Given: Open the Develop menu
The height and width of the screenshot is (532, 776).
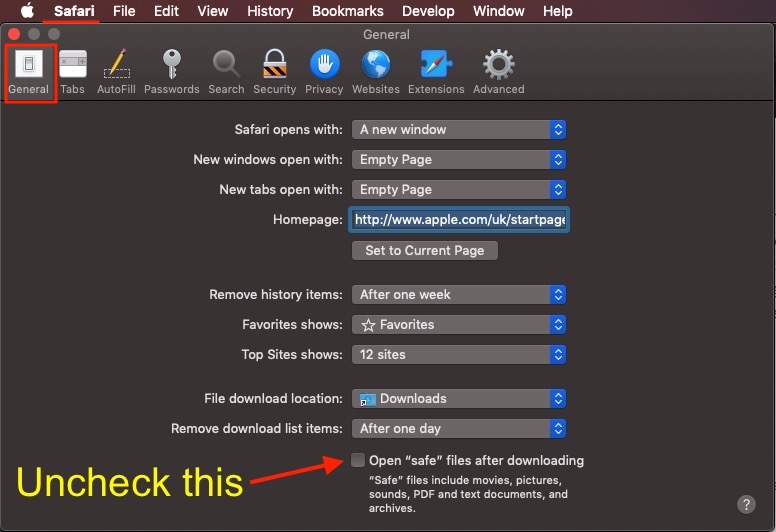Looking at the screenshot, I should pos(428,11).
